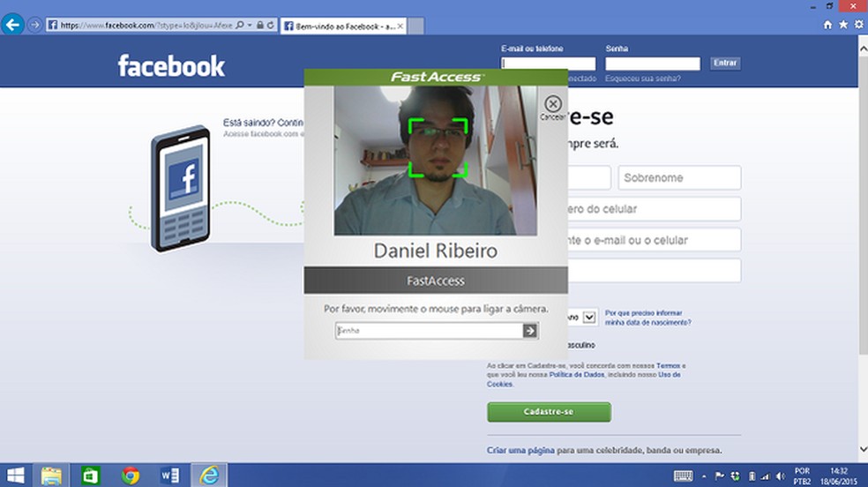This screenshot has width=868, height=487.
Task: Show hidden tray icons arrow
Action: coord(704,476)
